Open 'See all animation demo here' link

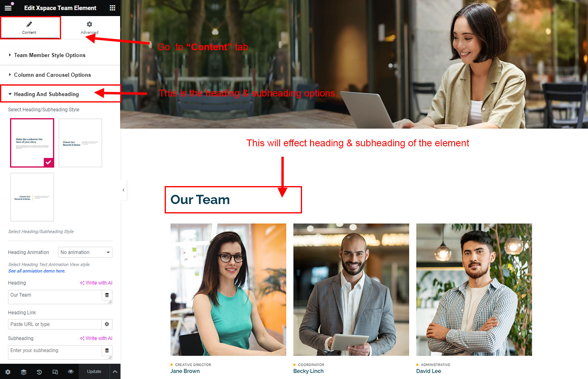37,271
